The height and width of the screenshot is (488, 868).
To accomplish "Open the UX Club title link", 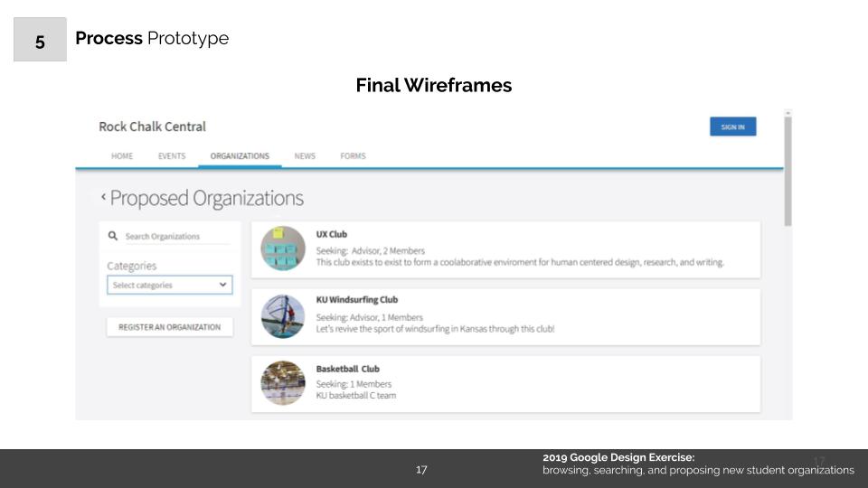I will 332,234.
